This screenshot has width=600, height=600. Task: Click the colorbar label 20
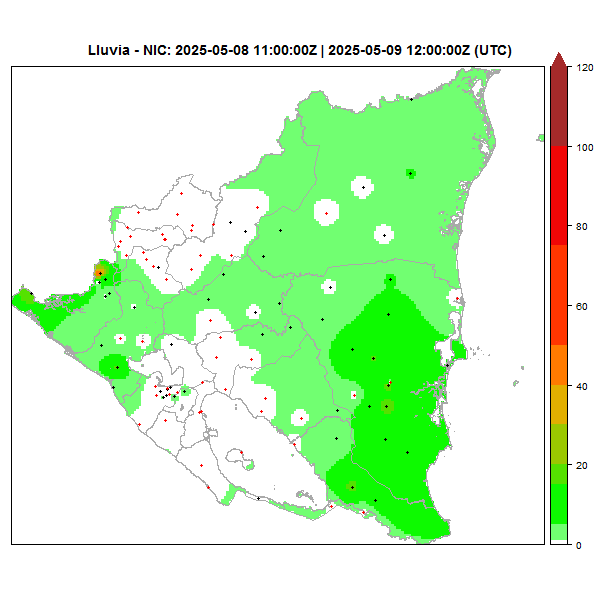[582, 465]
